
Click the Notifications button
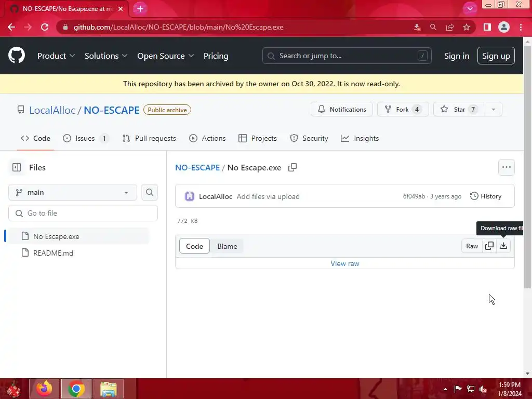pyautogui.click(x=342, y=109)
